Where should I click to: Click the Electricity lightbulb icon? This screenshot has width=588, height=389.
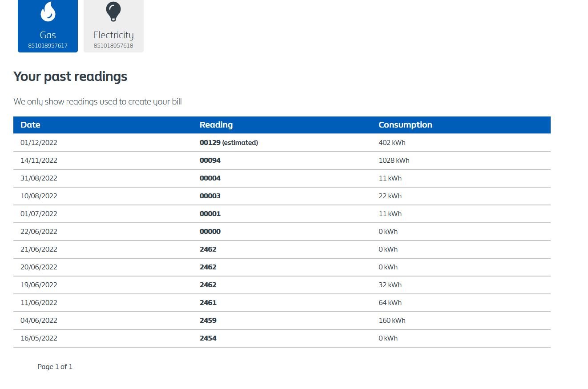click(113, 12)
